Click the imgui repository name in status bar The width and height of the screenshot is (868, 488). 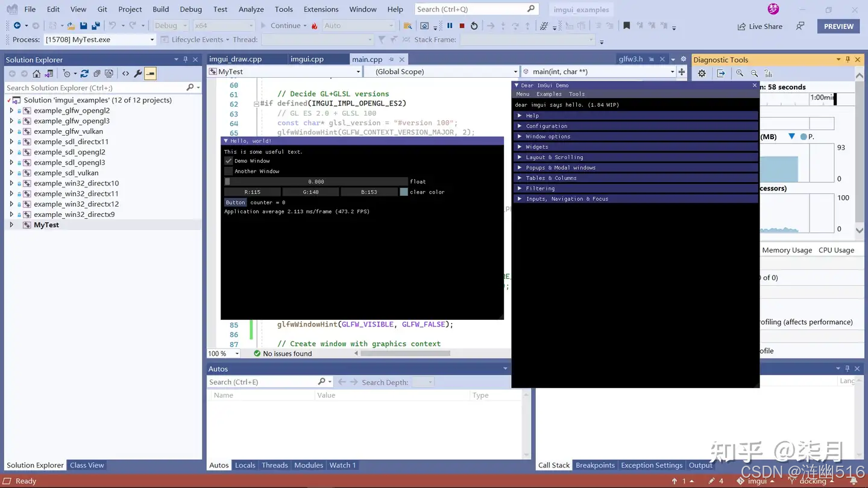(x=757, y=481)
